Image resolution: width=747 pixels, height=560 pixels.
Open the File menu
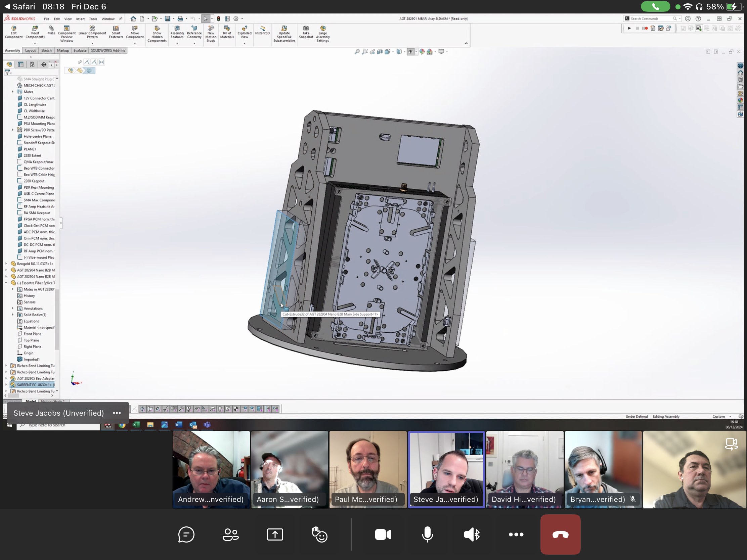coord(47,19)
